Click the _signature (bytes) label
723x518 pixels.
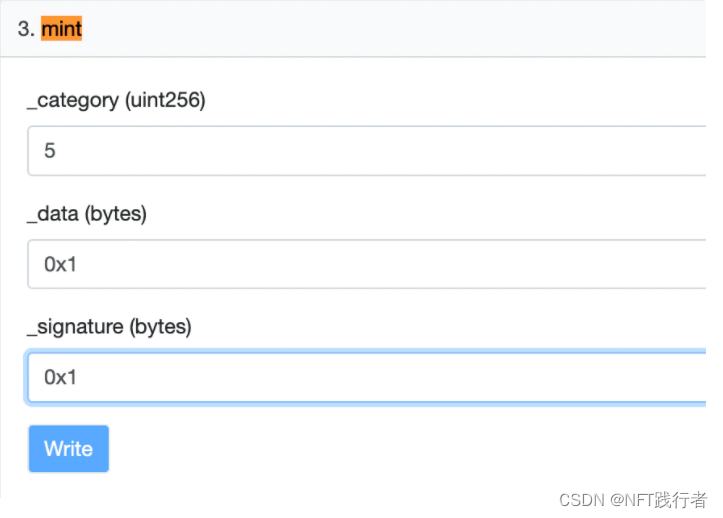point(109,326)
